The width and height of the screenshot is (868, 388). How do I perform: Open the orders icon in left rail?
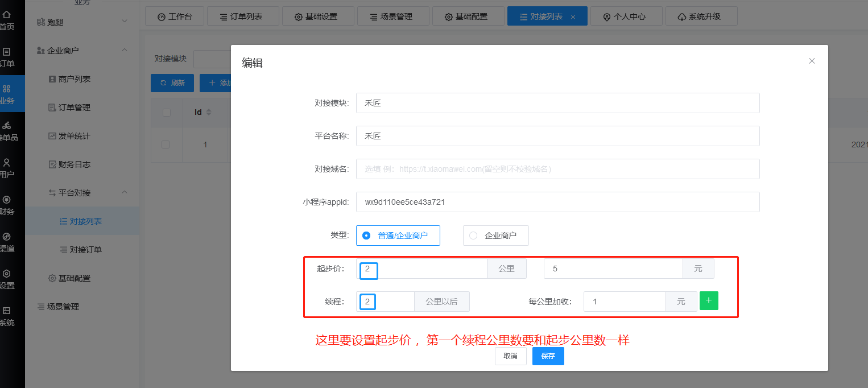tap(7, 51)
